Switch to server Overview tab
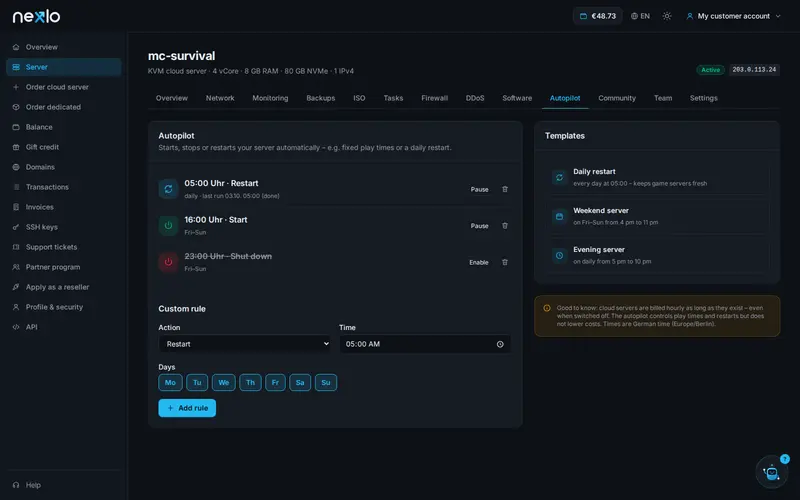The image size is (800, 500). [x=171, y=98]
